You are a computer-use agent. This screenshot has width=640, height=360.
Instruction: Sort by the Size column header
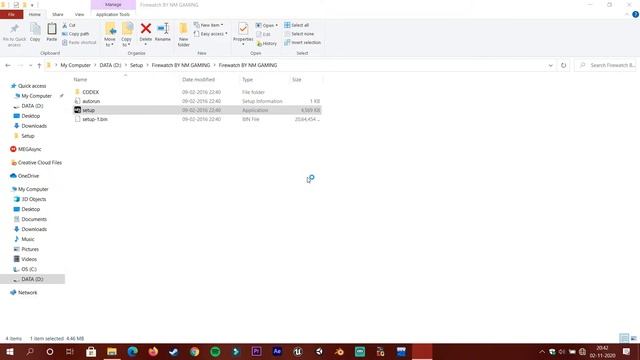297,80
